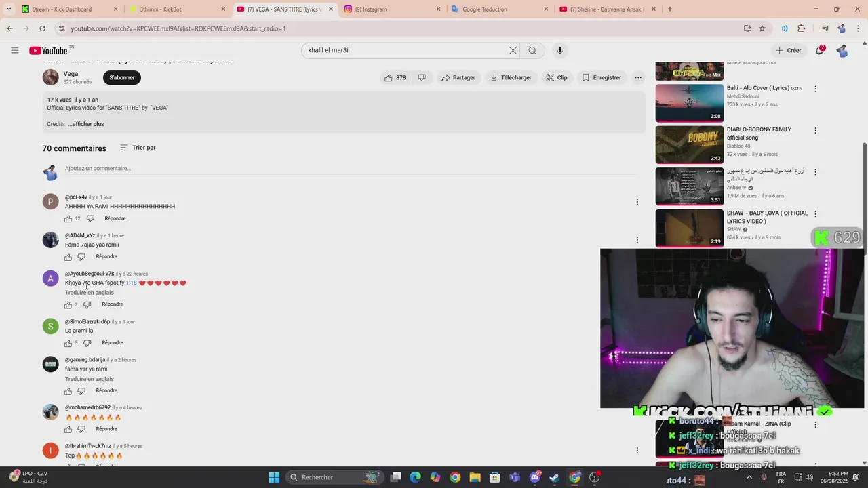Dislike the comment by @SimoElazrak-d6p
This screenshot has width=868, height=488.
click(x=87, y=344)
